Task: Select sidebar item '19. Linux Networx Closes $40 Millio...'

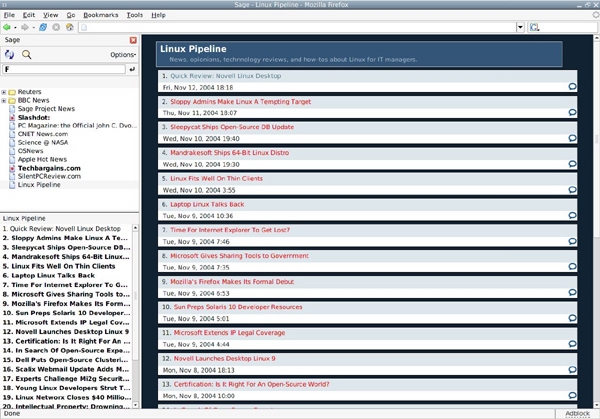Action: 67,397
